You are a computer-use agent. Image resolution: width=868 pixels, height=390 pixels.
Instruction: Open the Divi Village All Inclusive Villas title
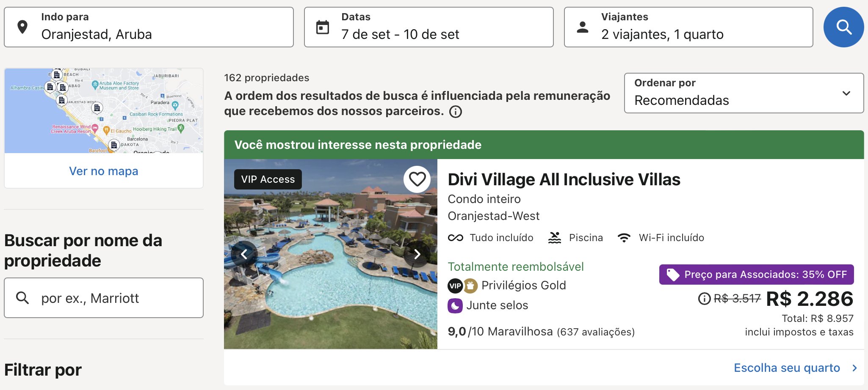point(564,179)
